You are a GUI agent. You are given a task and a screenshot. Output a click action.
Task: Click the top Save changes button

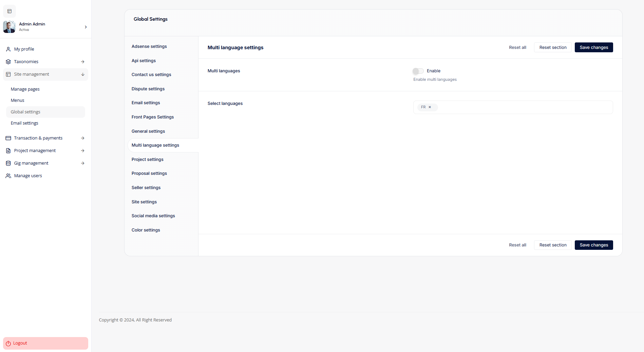[593, 48]
